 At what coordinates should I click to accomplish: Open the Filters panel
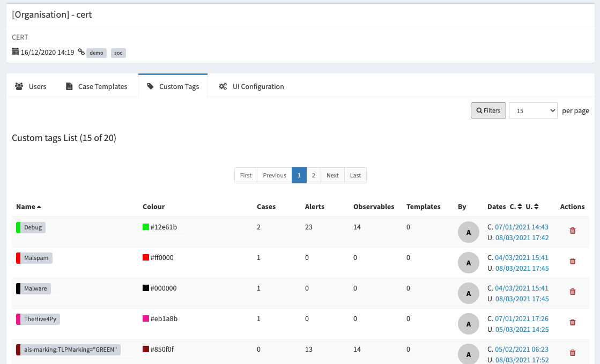(x=488, y=110)
